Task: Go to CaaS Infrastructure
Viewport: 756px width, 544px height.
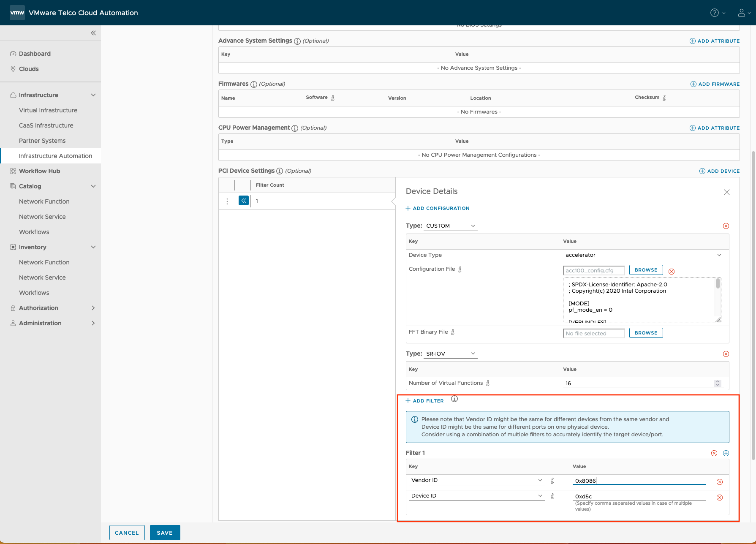Action: point(46,125)
